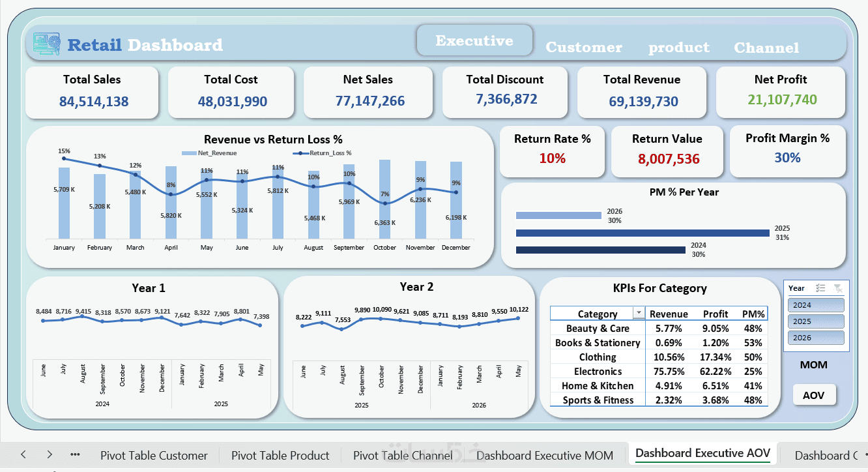Viewport: 868px width, 472px height.
Task: Open the Customer dashboard page
Action: [x=584, y=48]
